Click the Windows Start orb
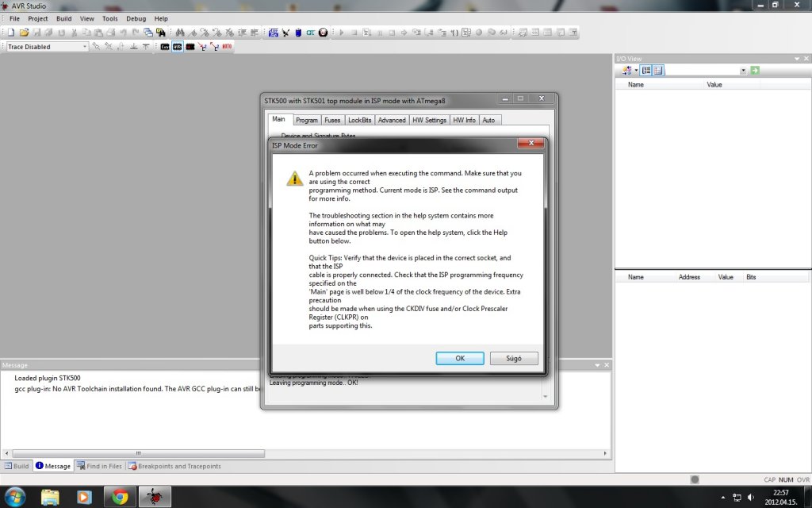Viewport: 812px width, 508px height. (x=14, y=497)
